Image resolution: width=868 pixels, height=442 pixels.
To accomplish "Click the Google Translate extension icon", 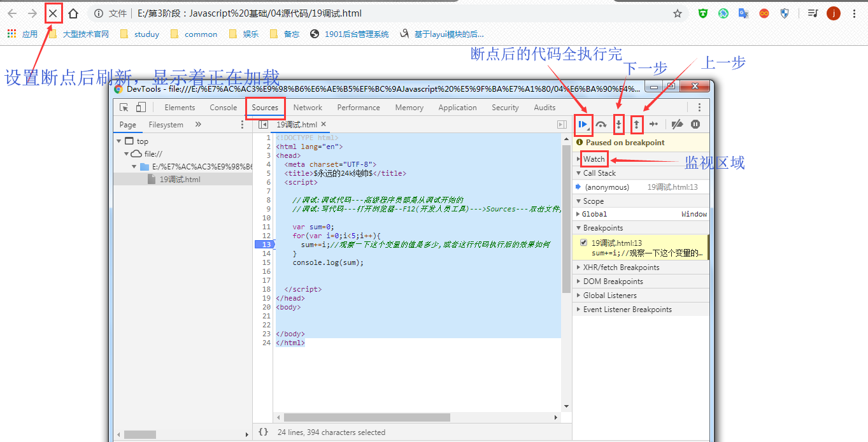I will pos(743,13).
